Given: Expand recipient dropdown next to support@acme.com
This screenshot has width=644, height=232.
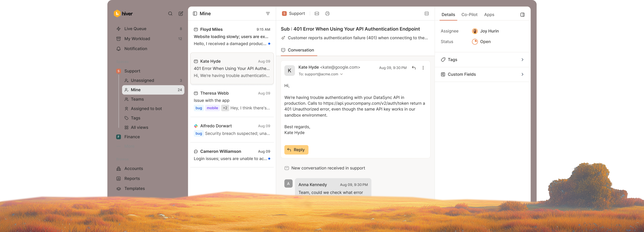Looking at the screenshot, I should tap(341, 74).
